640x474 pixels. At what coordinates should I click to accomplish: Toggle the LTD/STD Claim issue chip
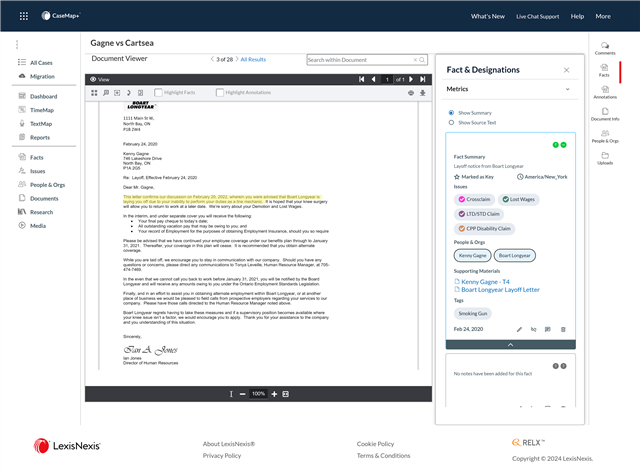pyautogui.click(x=479, y=214)
